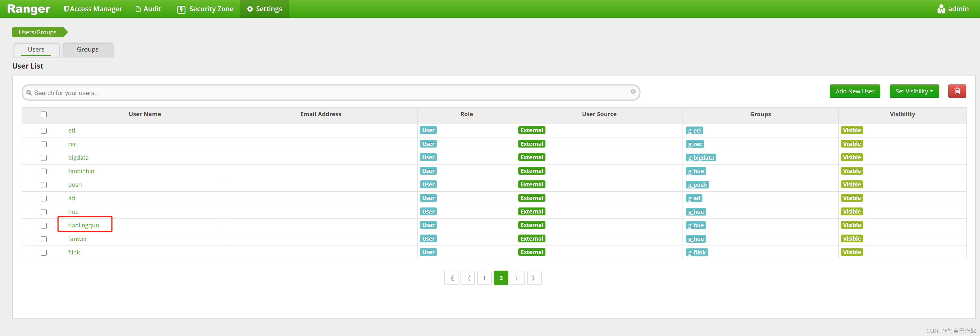Click Add New User button

tap(854, 91)
